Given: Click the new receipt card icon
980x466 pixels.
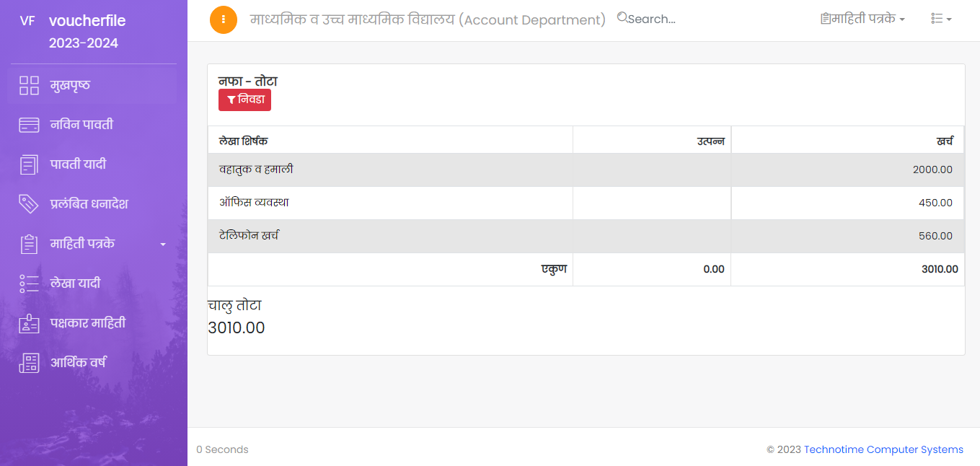Looking at the screenshot, I should [29, 125].
